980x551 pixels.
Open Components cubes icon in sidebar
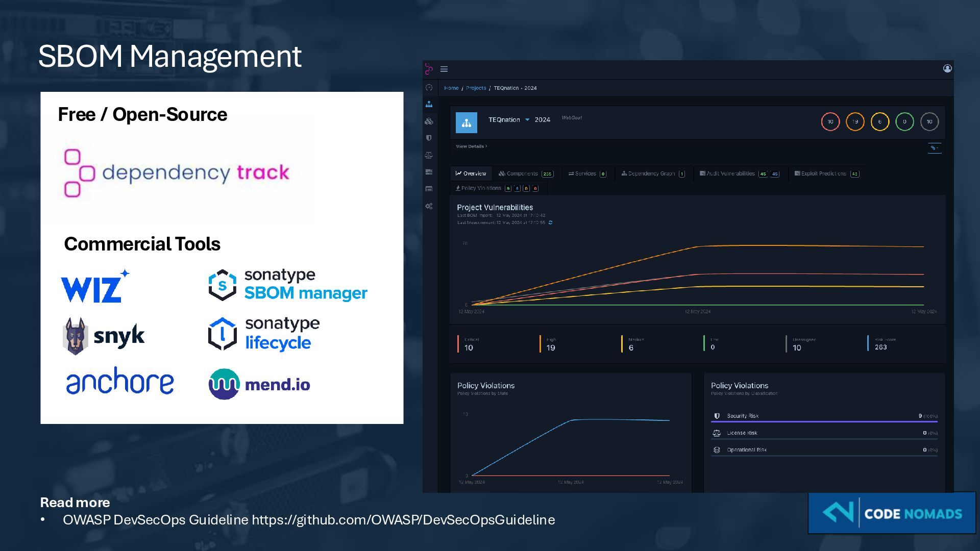[429, 121]
